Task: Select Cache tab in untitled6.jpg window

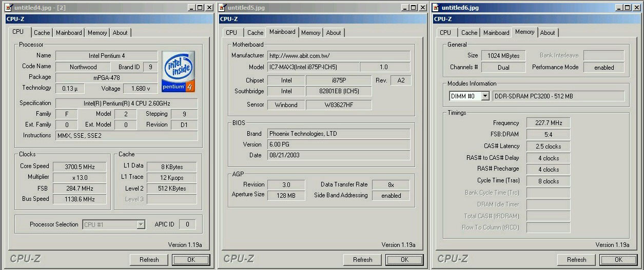Action: click(469, 33)
